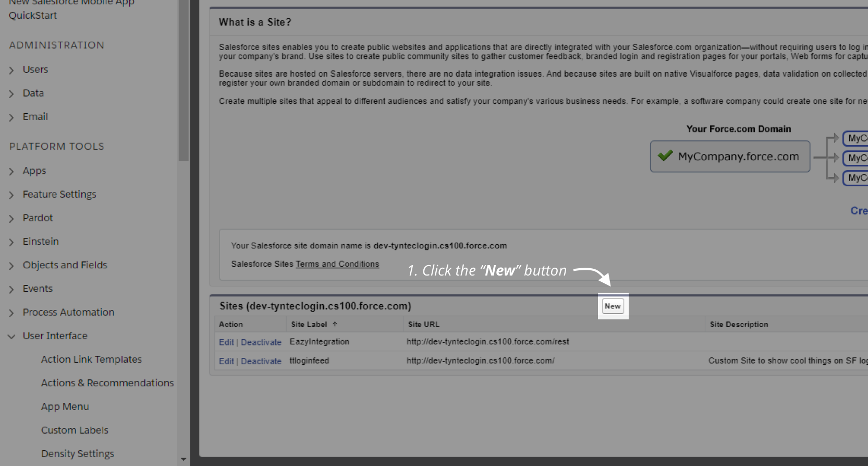
Task: Click the Site URL column header
Action: [x=424, y=324]
